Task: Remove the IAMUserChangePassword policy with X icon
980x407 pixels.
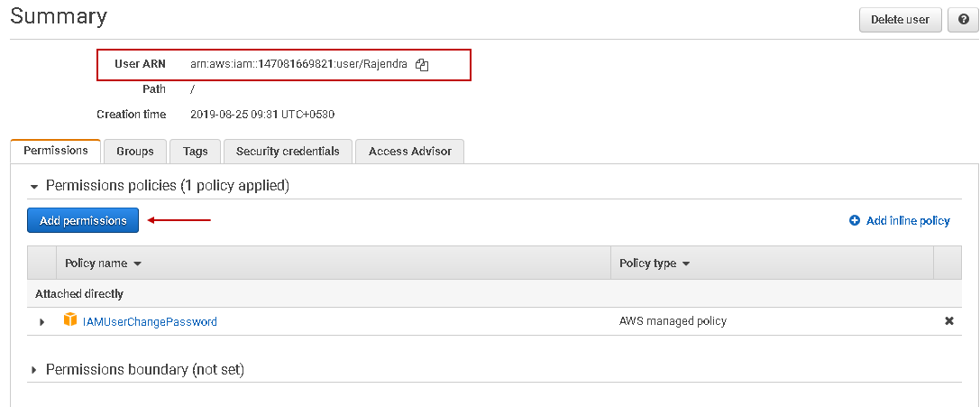Action: tap(948, 321)
